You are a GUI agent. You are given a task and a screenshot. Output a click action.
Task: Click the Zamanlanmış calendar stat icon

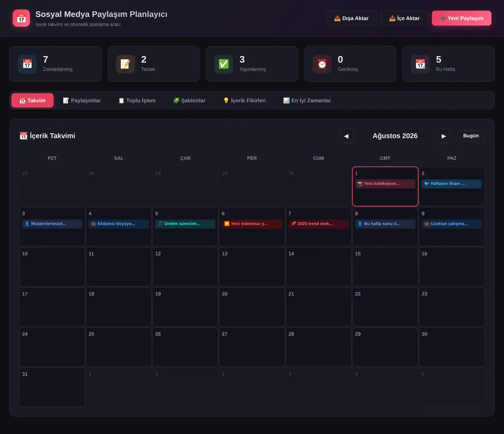coord(27,64)
